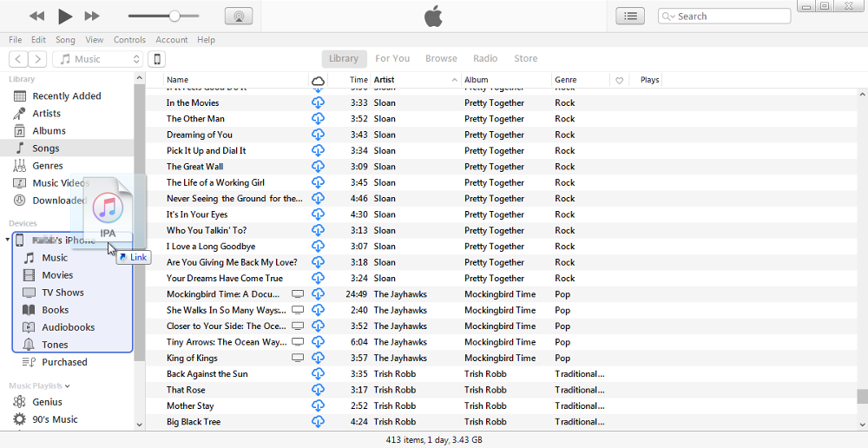
Task: Select Recently Added in sidebar
Action: [x=67, y=96]
